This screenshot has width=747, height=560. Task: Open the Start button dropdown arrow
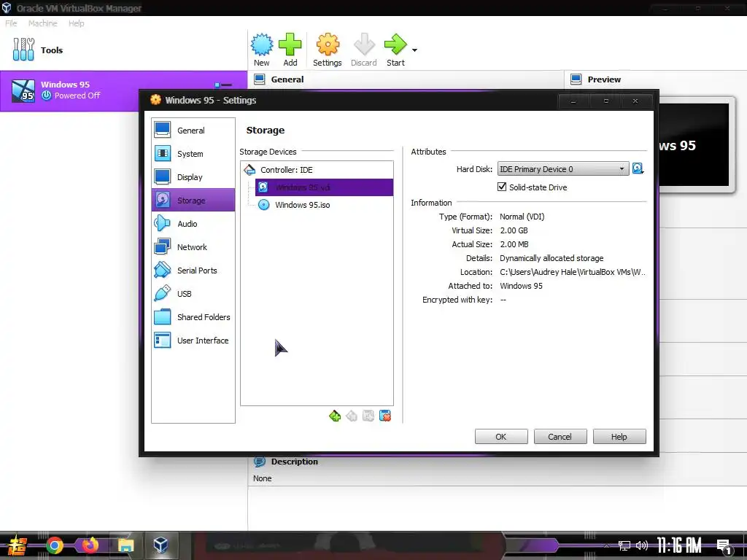tap(414, 50)
